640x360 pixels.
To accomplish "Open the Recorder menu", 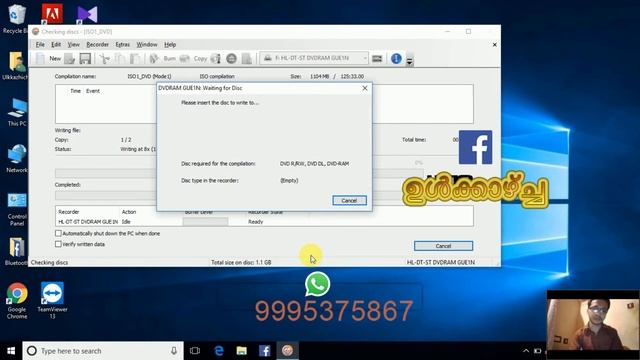I will coord(98,44).
